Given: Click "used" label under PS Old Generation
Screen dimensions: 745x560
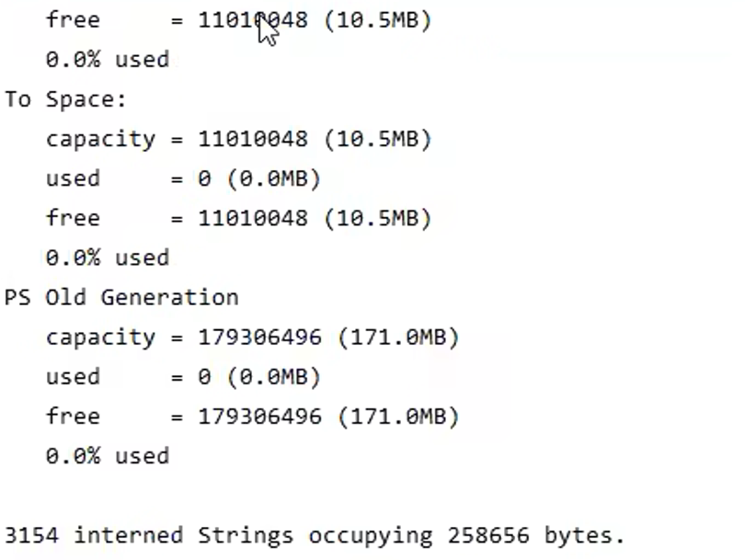Looking at the screenshot, I should tap(73, 377).
